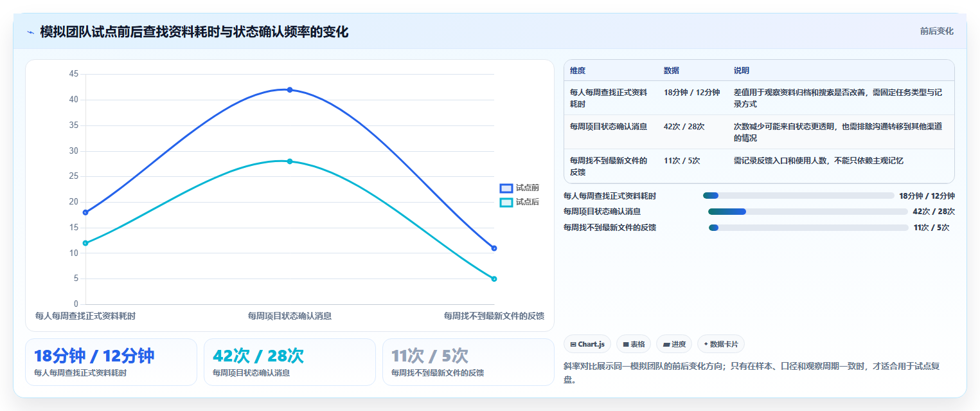
Task: Click y-axis tick label 45
Action: click(x=73, y=74)
